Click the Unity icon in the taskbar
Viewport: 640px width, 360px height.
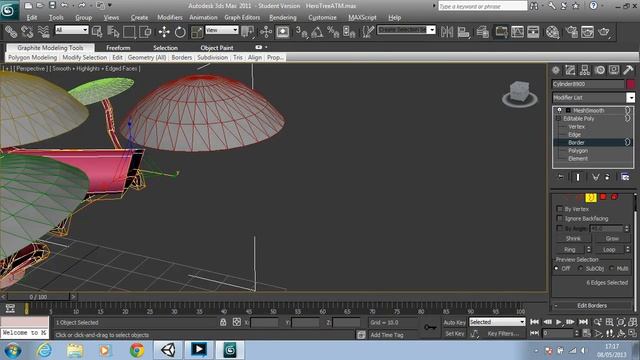(x=168, y=350)
